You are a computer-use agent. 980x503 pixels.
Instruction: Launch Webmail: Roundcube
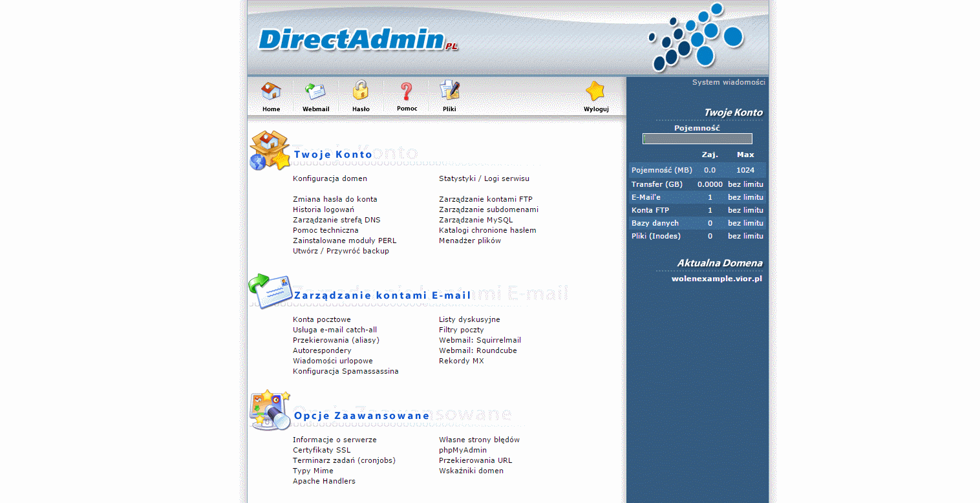pos(478,350)
